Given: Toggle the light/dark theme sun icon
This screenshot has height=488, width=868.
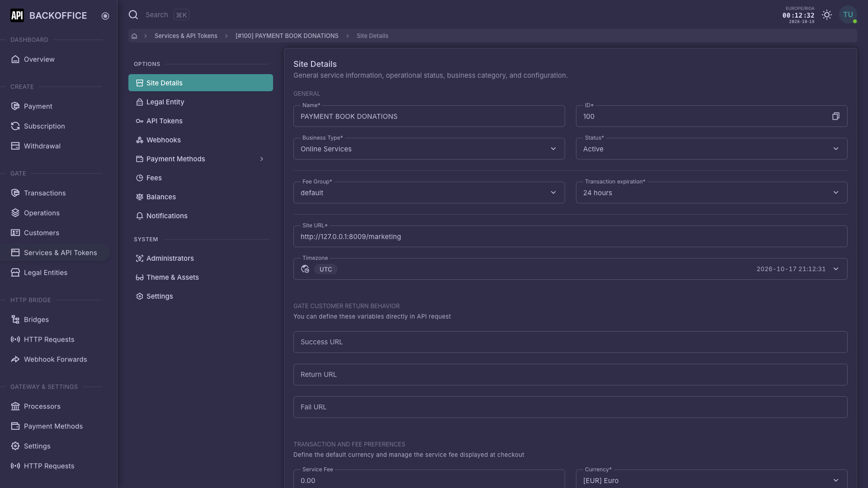Looking at the screenshot, I should click(x=827, y=15).
